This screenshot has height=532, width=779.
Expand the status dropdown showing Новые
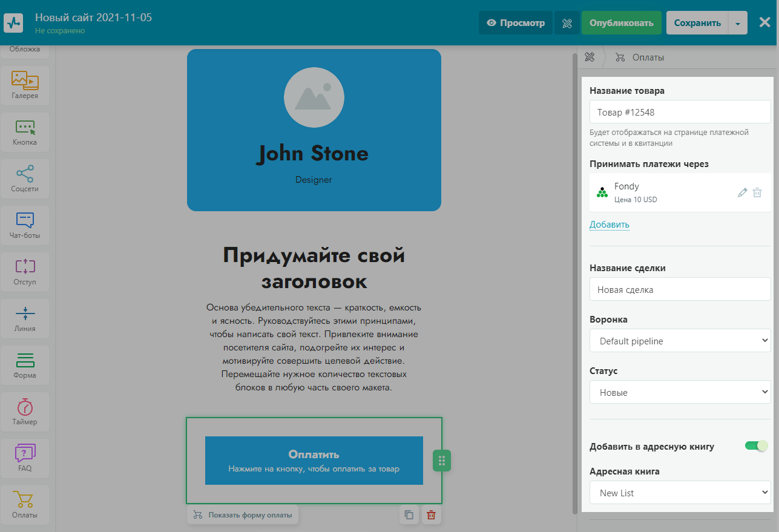point(680,393)
